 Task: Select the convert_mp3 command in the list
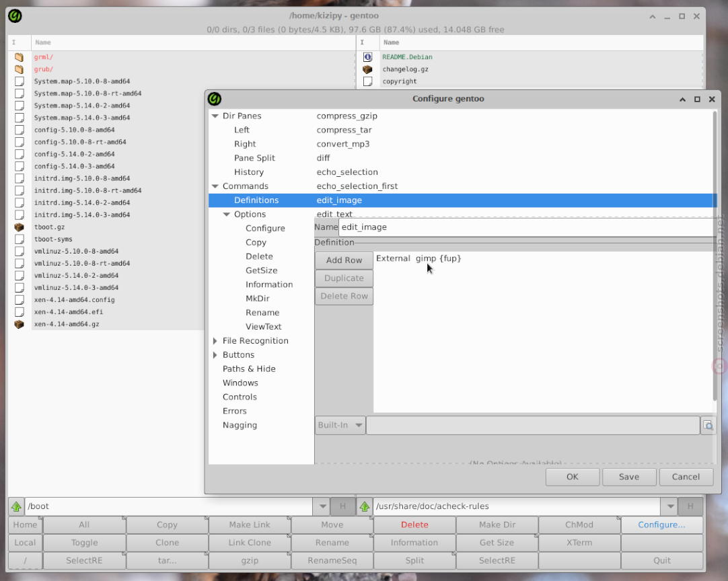[x=343, y=144]
